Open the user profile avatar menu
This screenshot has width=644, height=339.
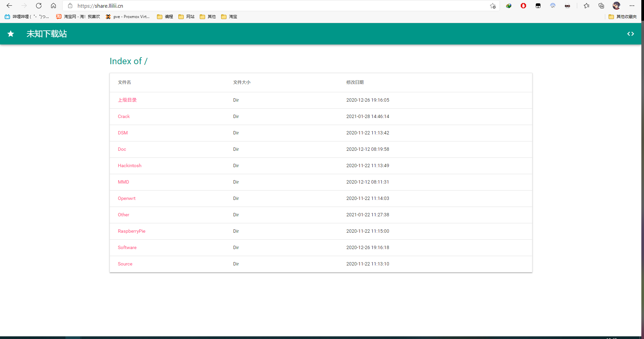[616, 6]
